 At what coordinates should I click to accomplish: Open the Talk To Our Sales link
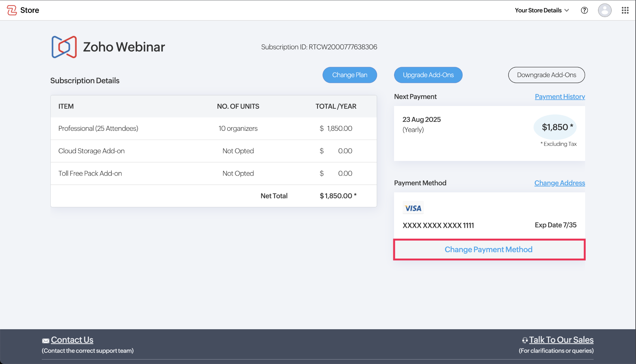561,340
